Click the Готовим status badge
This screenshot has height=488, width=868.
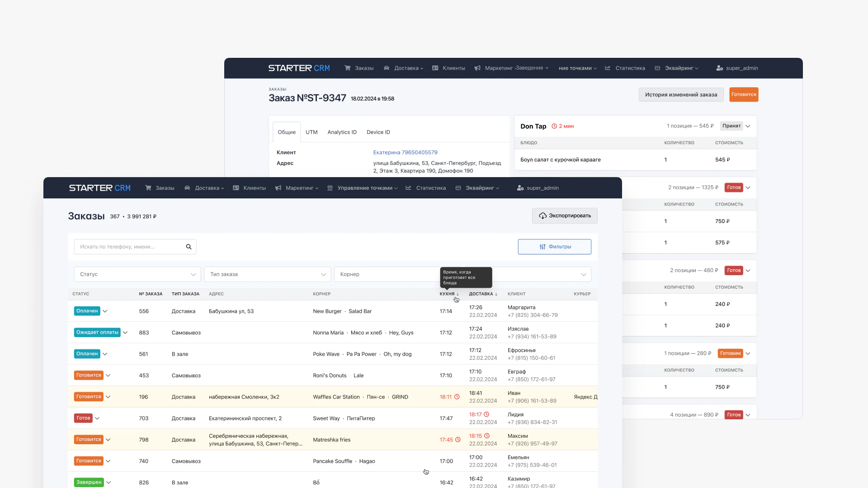730,354
